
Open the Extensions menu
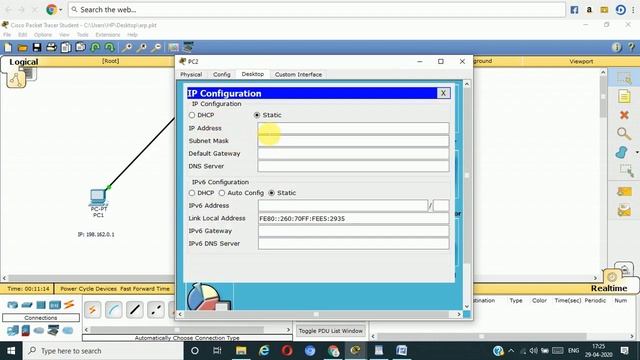108,35
